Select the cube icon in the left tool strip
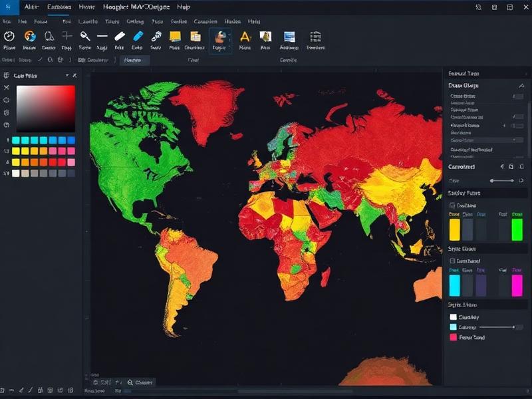 [6, 112]
